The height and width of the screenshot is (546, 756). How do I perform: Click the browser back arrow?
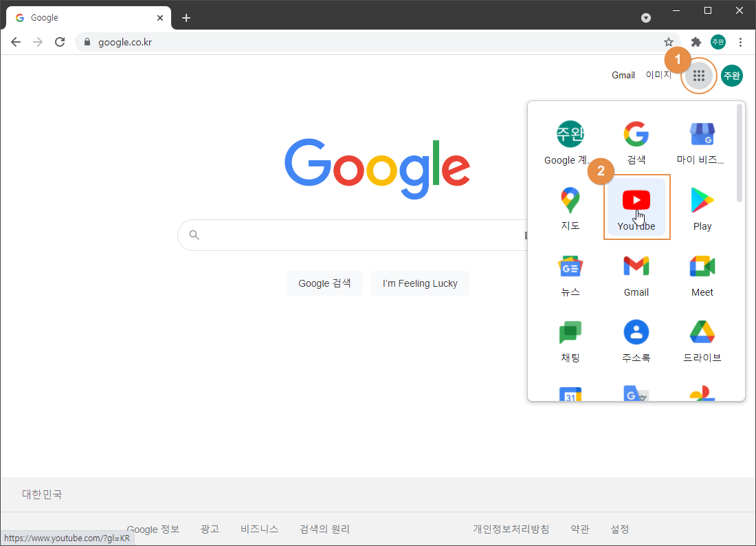pos(16,42)
